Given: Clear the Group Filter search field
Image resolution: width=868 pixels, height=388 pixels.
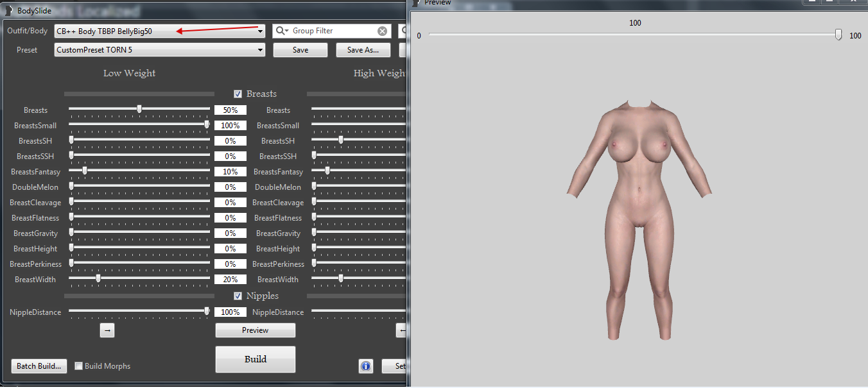Looking at the screenshot, I should [382, 31].
